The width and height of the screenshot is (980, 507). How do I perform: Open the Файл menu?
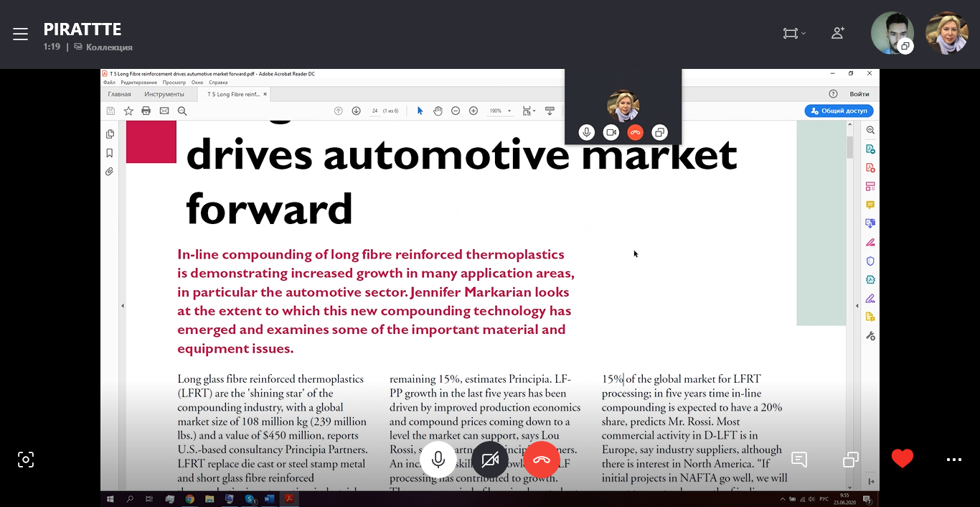pos(109,83)
